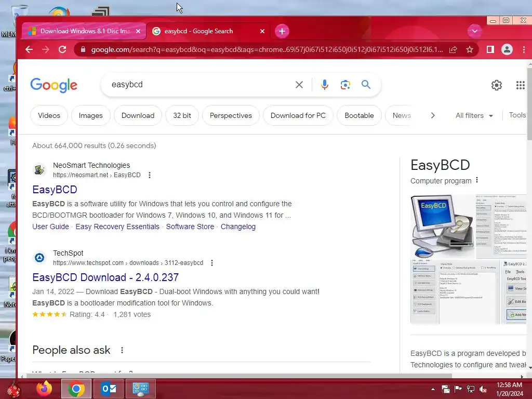532x399 pixels.
Task: Select the Bootable filter chip
Action: 359,116
